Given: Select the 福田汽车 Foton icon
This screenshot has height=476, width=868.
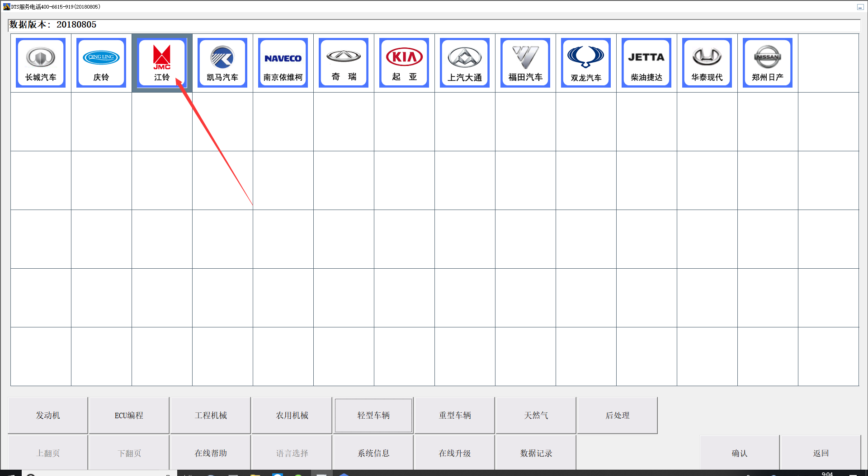Looking at the screenshot, I should coord(525,63).
